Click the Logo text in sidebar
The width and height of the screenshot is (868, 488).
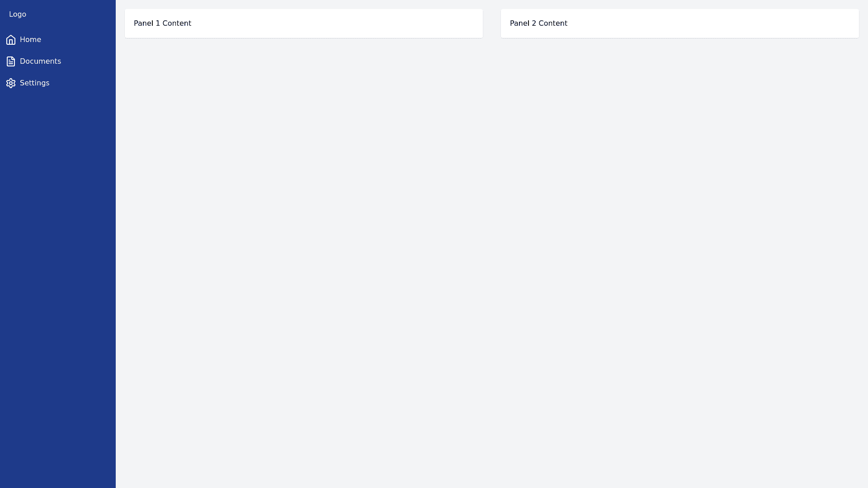18,14
